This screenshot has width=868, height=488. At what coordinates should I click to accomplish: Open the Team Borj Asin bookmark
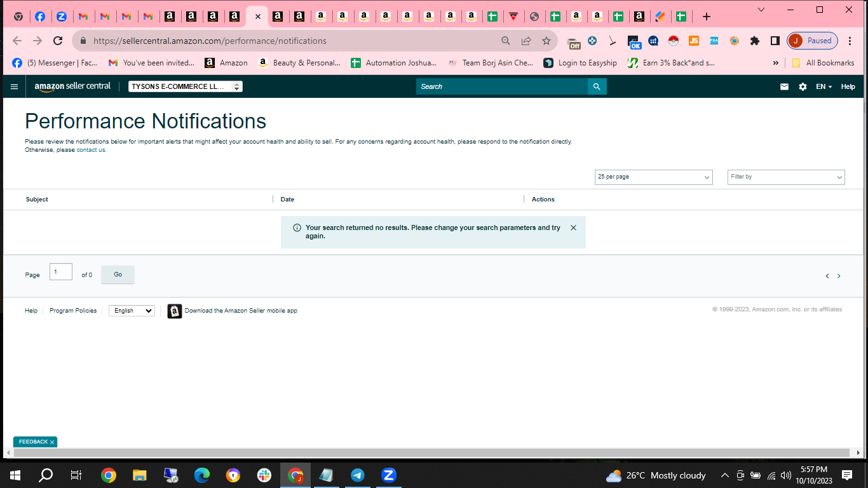point(491,63)
